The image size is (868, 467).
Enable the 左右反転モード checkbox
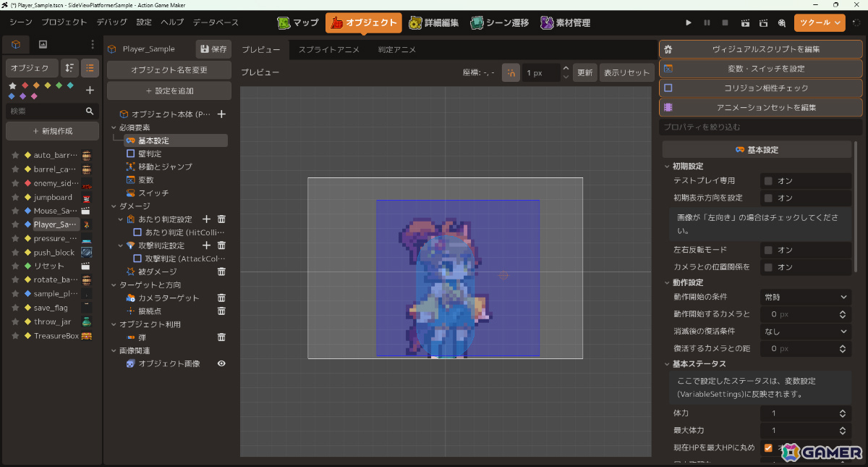click(768, 250)
